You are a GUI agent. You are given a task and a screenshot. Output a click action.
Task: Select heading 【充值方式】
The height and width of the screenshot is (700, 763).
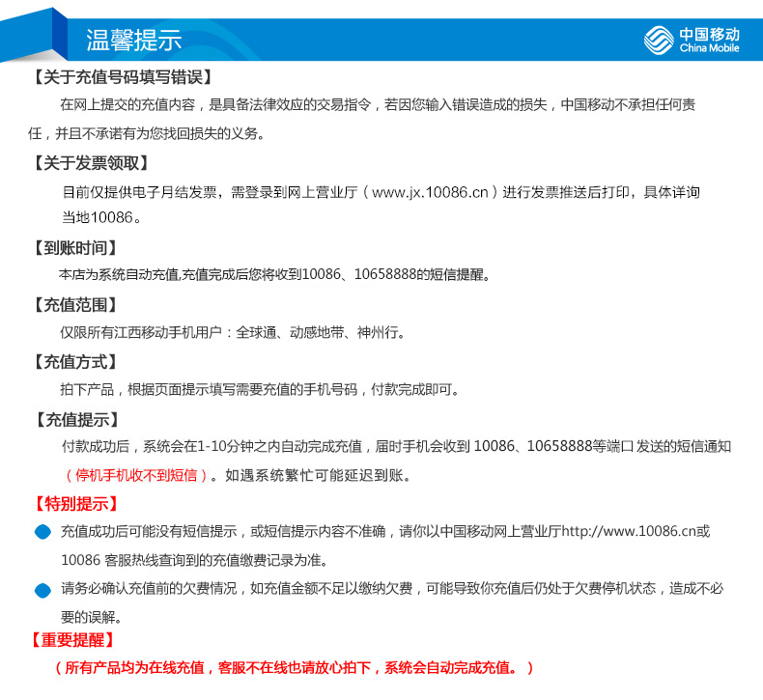coord(75,362)
